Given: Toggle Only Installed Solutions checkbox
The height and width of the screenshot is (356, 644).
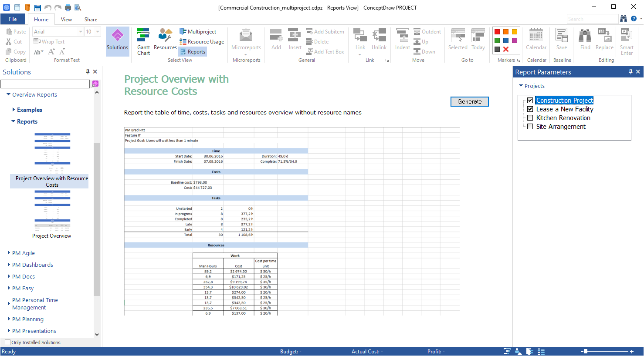Looking at the screenshot, I should [8, 343].
